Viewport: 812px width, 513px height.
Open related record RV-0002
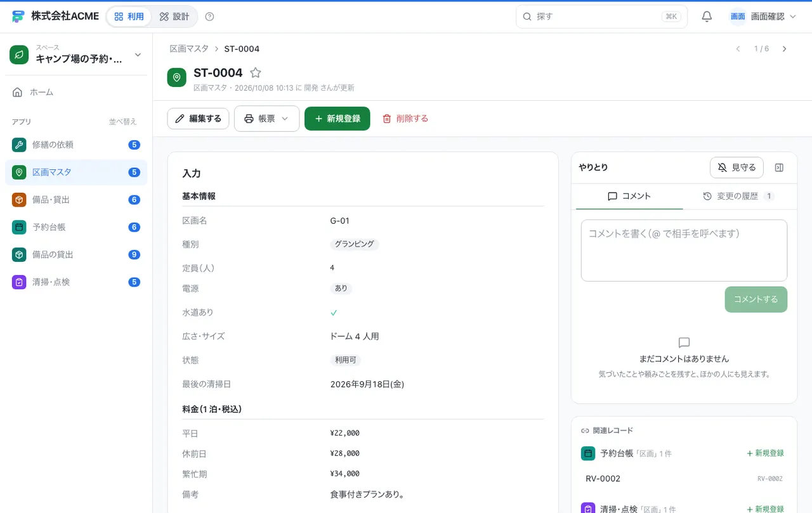coord(684,479)
